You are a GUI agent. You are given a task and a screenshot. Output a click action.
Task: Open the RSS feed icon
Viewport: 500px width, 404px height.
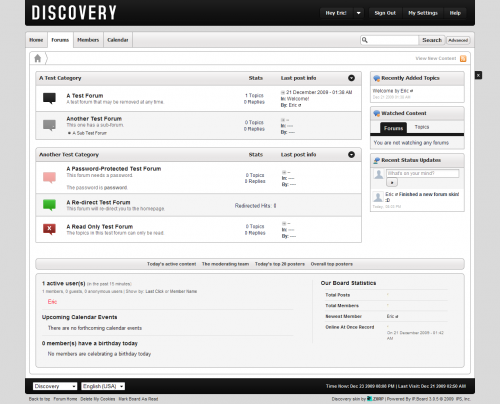[x=463, y=59]
